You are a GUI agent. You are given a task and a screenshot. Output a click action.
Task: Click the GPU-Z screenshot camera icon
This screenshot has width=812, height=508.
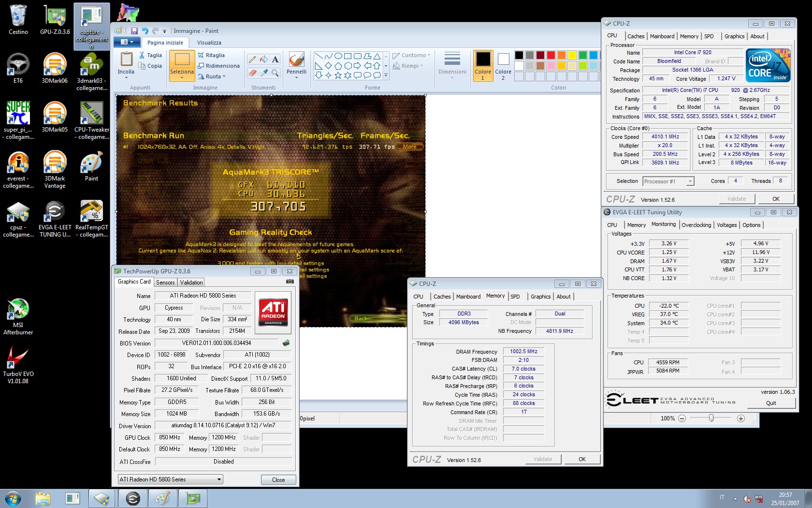(290, 282)
